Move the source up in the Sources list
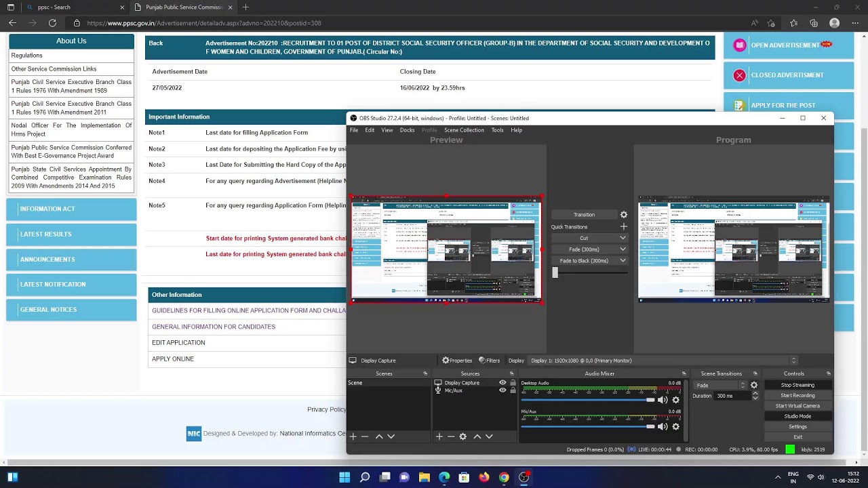The image size is (868, 488). 477,436
